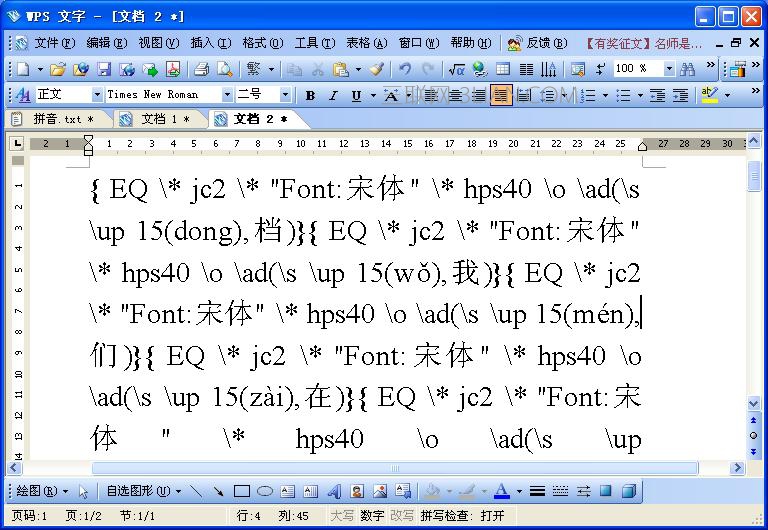Click the Print Preview magnifier icon

click(224, 69)
